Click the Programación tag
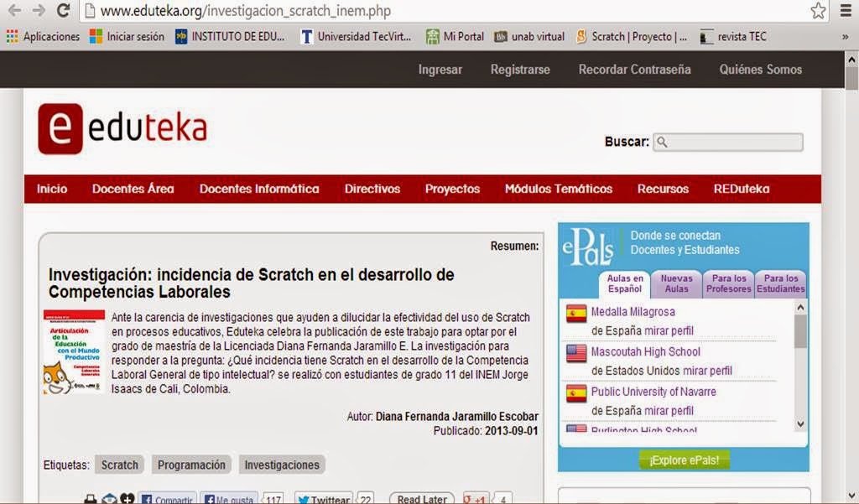Image resolution: width=859 pixels, height=504 pixels. click(191, 465)
